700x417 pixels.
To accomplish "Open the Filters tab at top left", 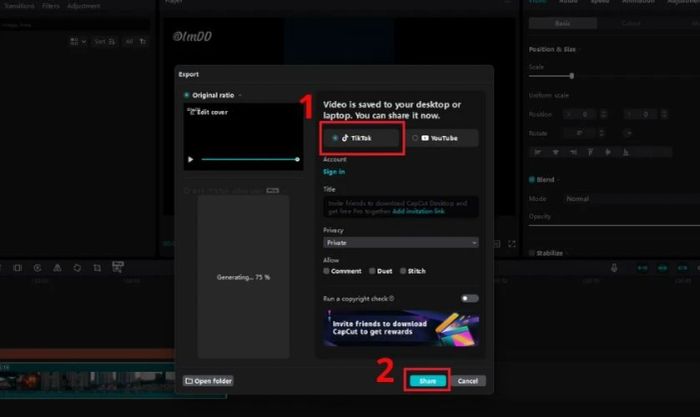I will click(x=50, y=6).
